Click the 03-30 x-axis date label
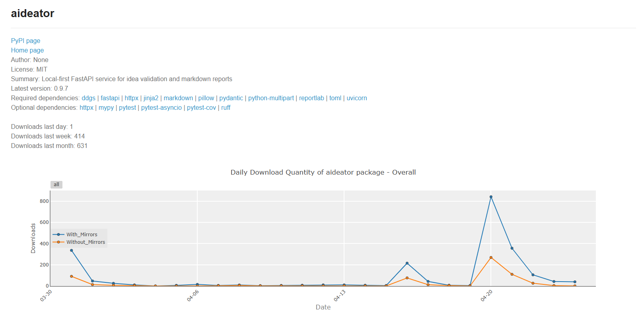644x317 pixels. click(x=46, y=296)
